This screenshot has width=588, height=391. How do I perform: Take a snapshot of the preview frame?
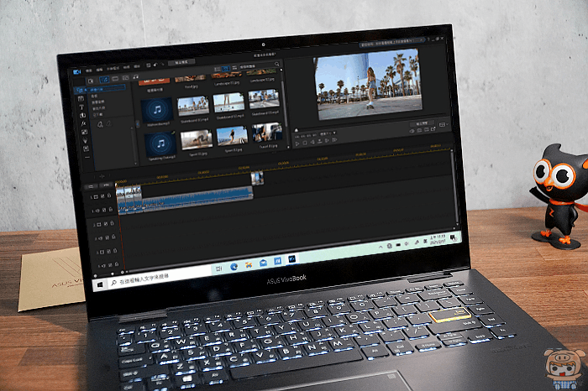419,130
